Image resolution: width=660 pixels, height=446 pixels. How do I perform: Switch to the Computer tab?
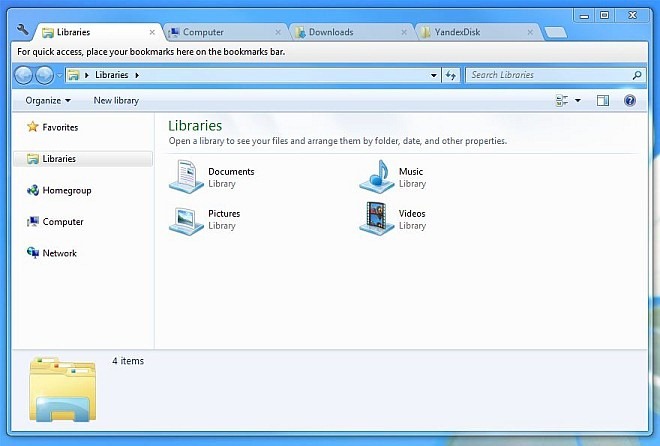point(225,32)
